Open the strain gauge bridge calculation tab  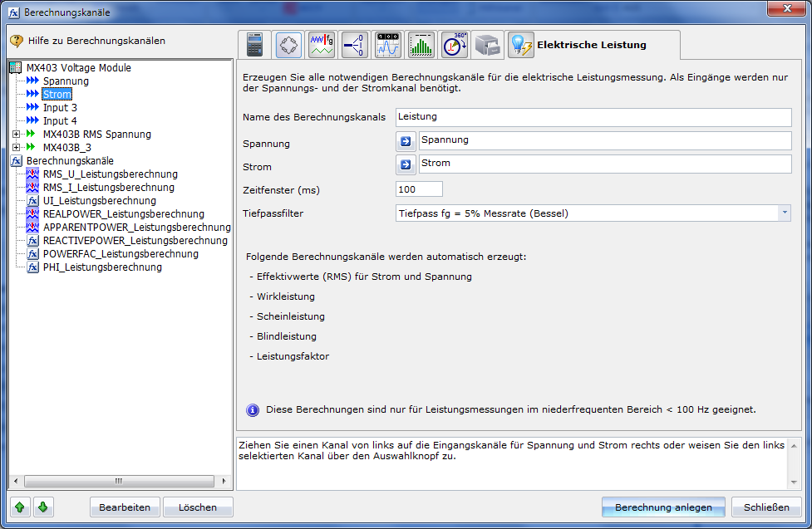(288, 45)
